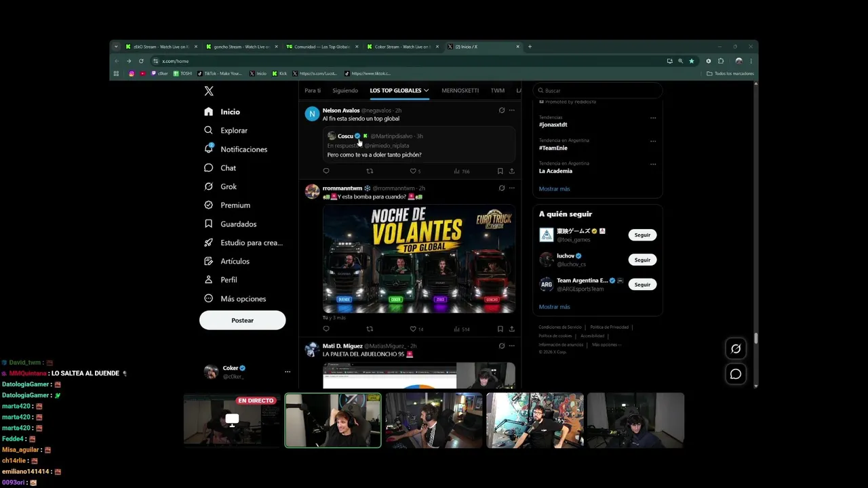Viewport: 868px width, 488px height.
Task: Switch to Comunidad Los Top Globales tab
Action: [322, 47]
